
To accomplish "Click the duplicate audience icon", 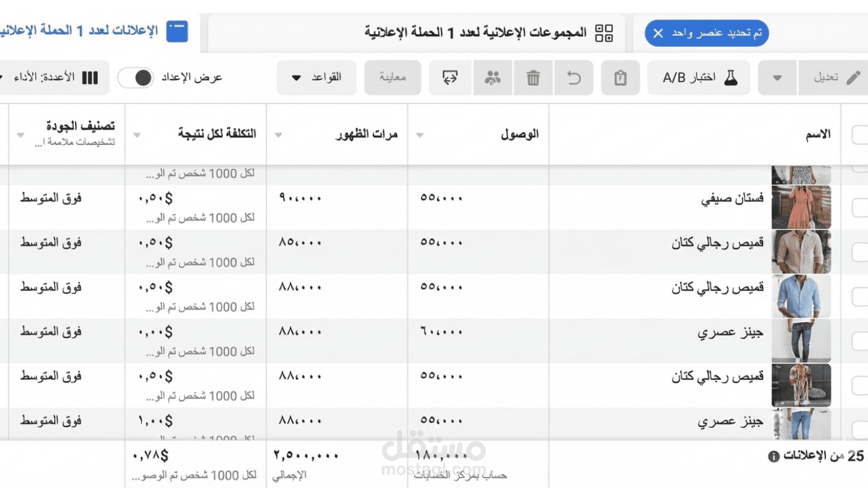I will tap(492, 78).
